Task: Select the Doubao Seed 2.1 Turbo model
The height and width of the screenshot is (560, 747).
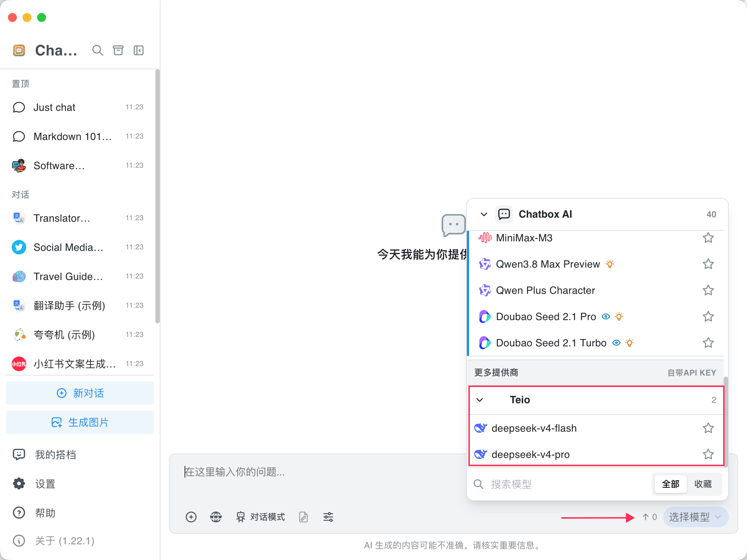Action: pos(595,343)
